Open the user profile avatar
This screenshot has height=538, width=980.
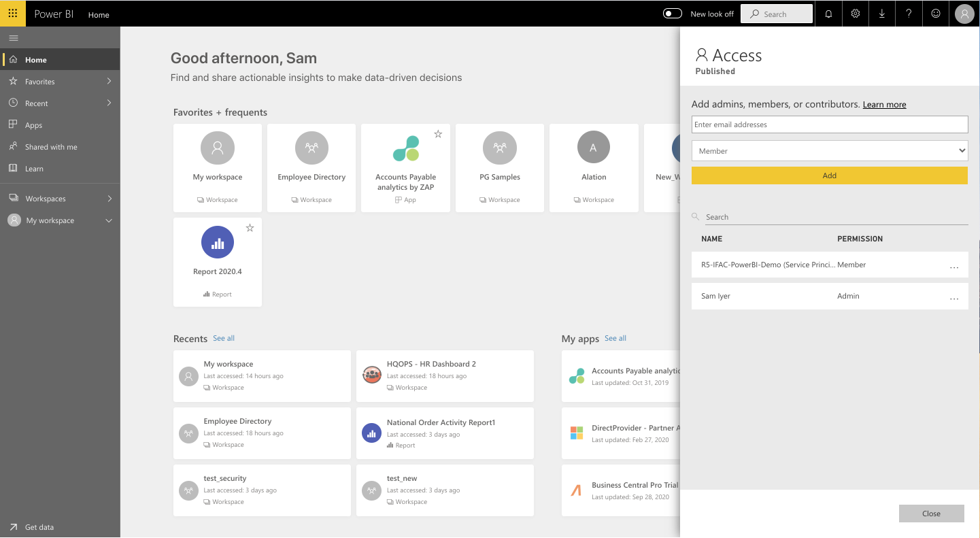pos(964,14)
